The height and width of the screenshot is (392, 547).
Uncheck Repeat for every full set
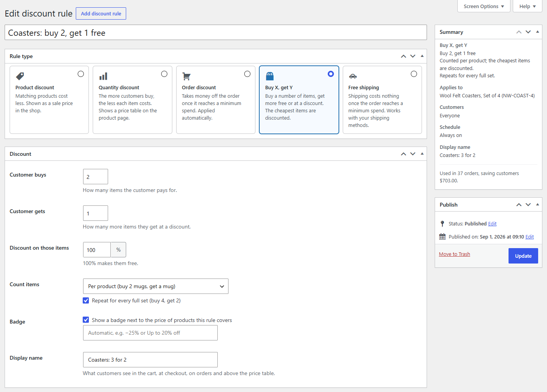tap(86, 300)
